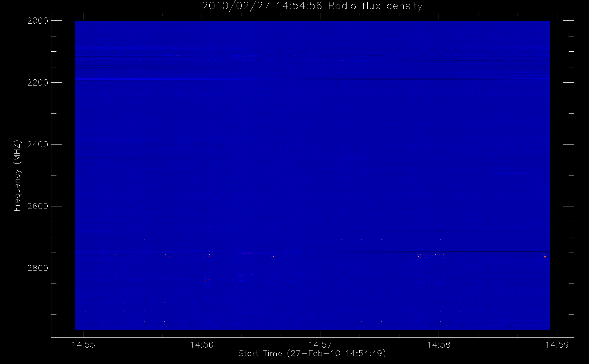Click the 2400 frequency tick label
The image size is (589, 364).
tap(38, 145)
